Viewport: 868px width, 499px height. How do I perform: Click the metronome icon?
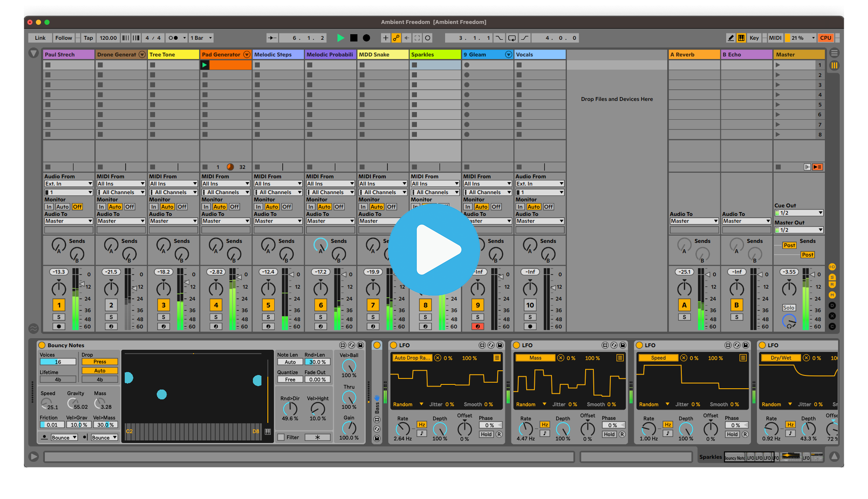(173, 38)
